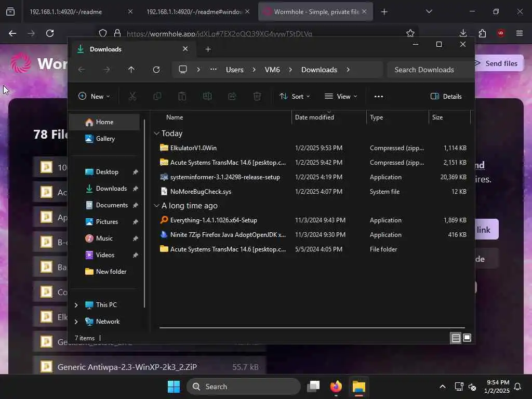
Task: Expand chevron after Downloads in address bar
Action: tap(348, 70)
